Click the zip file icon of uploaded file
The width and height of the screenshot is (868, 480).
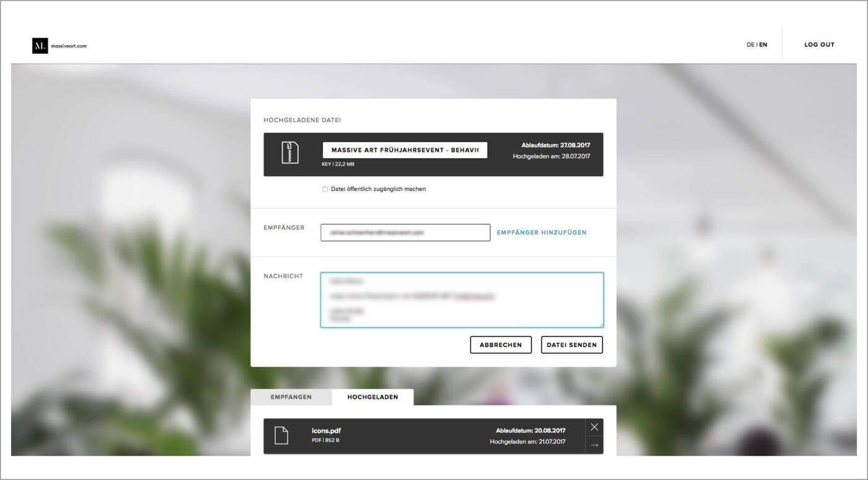pos(290,153)
